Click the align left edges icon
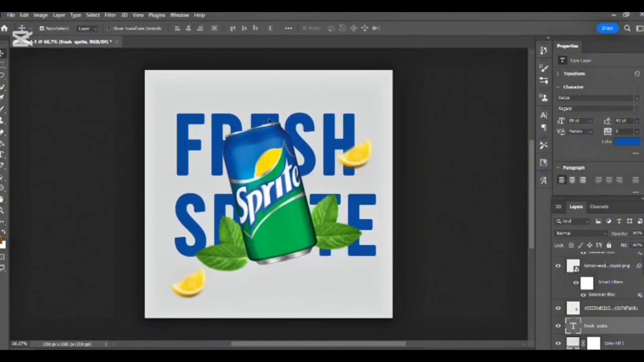Image resolution: width=644 pixels, height=362 pixels. tap(177, 28)
